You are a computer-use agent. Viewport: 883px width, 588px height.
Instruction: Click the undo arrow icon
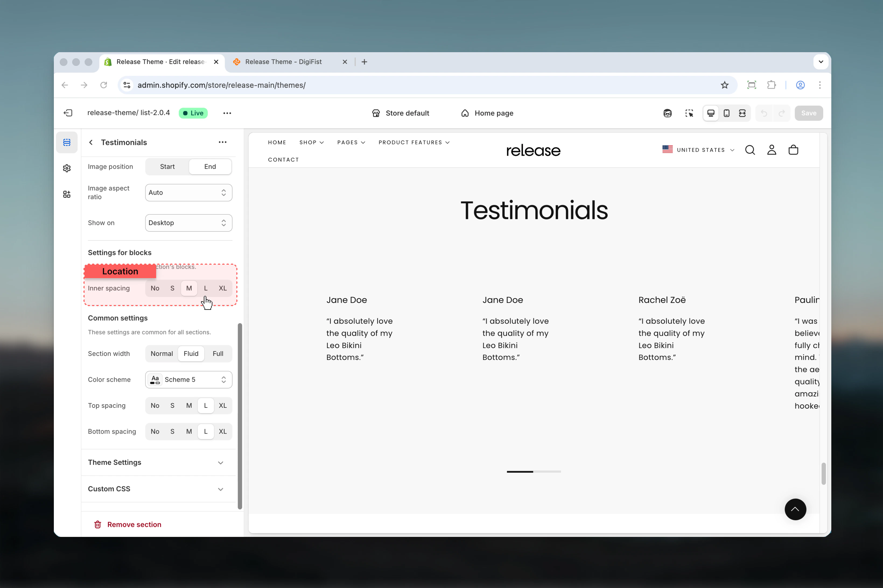(764, 113)
